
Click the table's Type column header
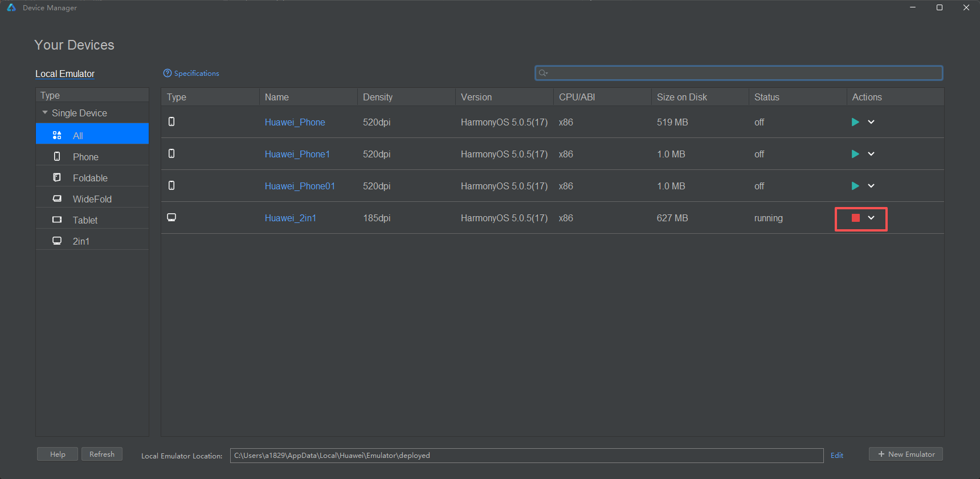(x=210, y=97)
